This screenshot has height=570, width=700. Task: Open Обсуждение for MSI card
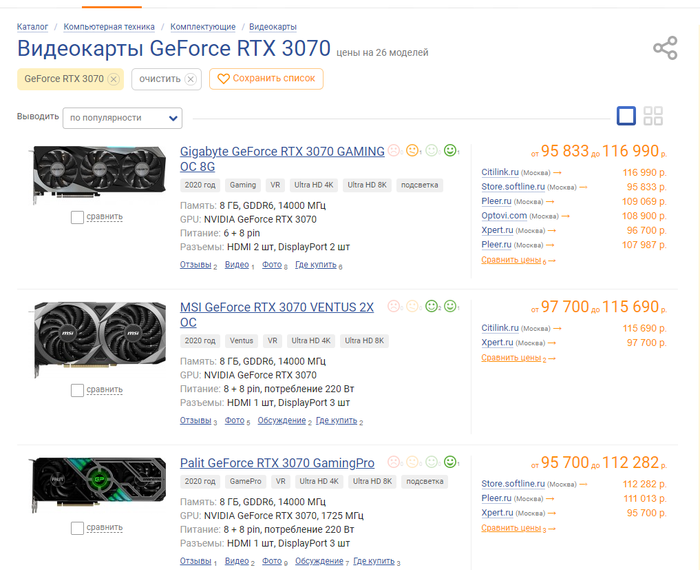click(x=282, y=420)
